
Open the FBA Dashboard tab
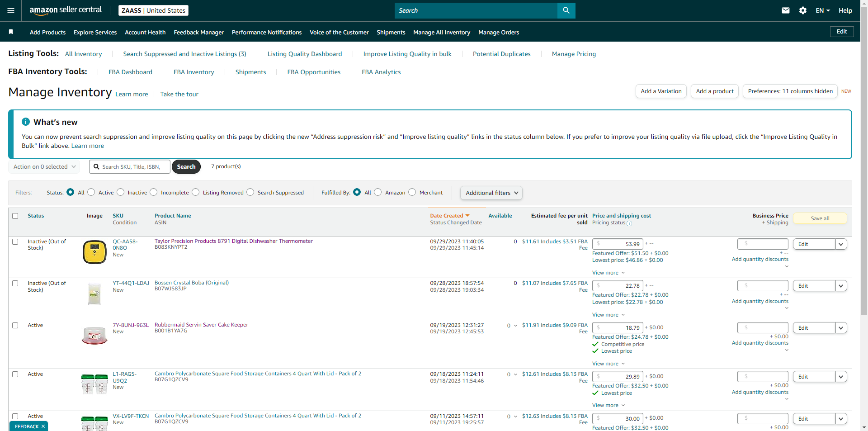coord(130,72)
